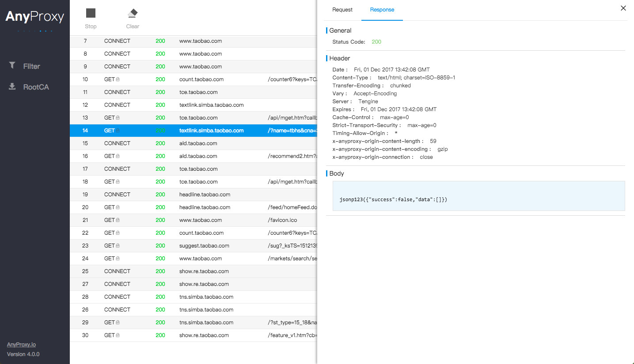Click lock icon on row 10
Image resolution: width=634 pixels, height=364 pixels.
tap(118, 80)
